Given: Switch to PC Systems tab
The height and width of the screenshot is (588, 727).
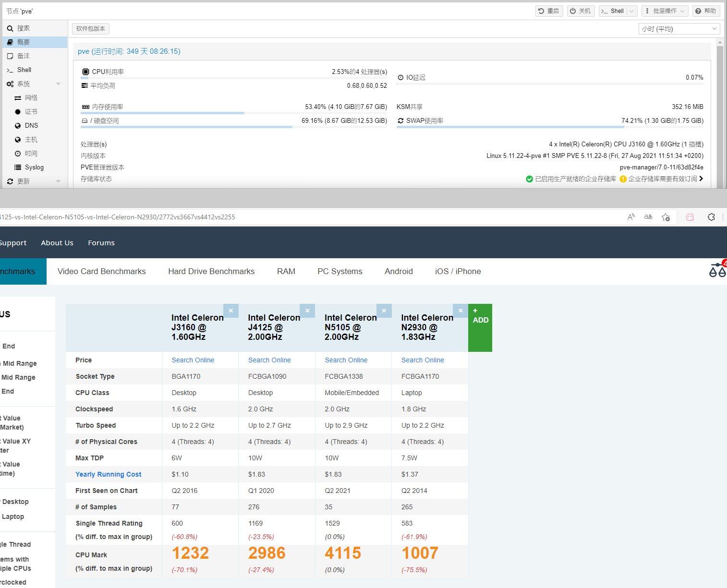Looking at the screenshot, I should [340, 271].
